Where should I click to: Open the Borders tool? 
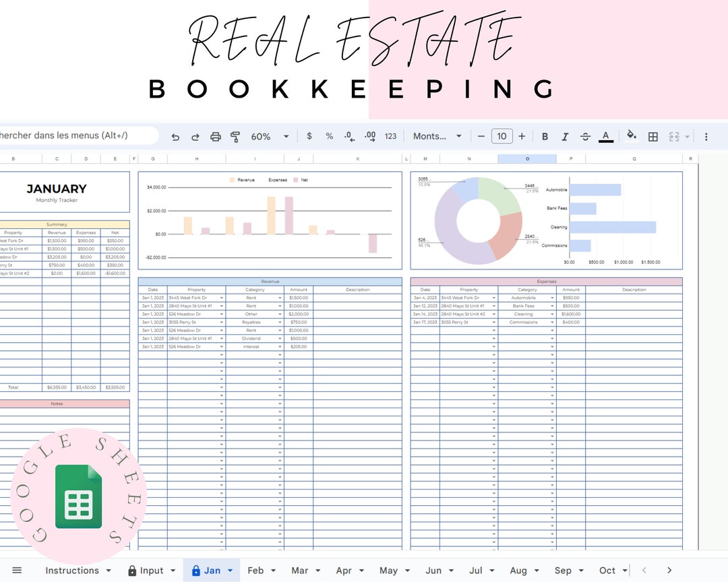653,136
